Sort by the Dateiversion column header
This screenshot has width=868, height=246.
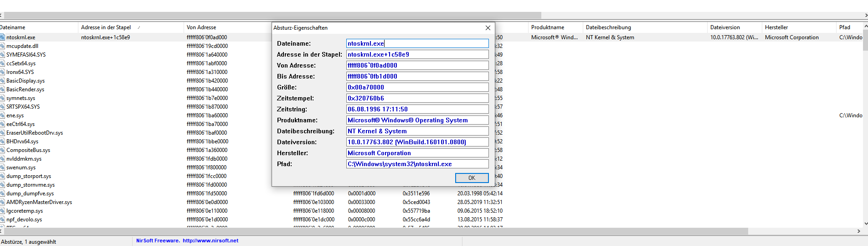point(734,27)
